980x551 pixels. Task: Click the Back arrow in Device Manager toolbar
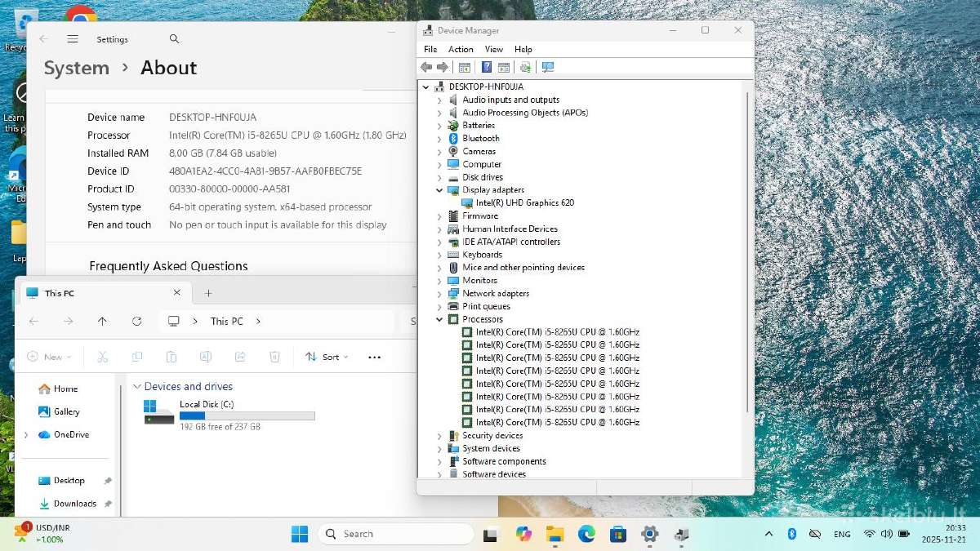point(425,67)
